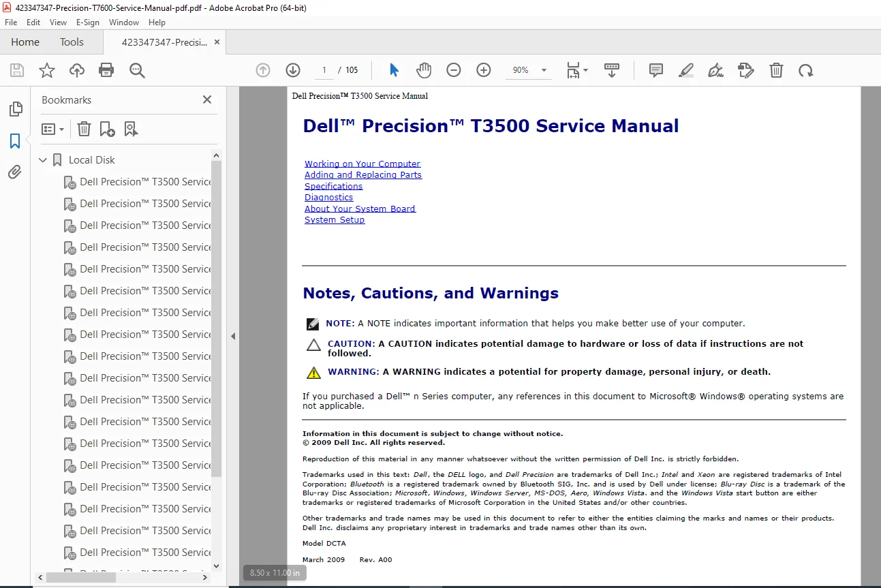Open the bookmark options dropdown menu
881x588 pixels.
pos(53,129)
